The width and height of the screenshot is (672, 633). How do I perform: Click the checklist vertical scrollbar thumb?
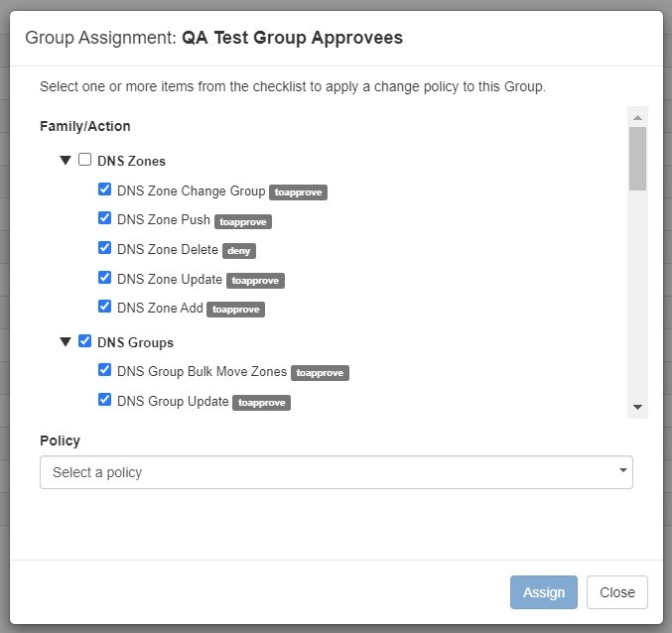pyautogui.click(x=637, y=157)
